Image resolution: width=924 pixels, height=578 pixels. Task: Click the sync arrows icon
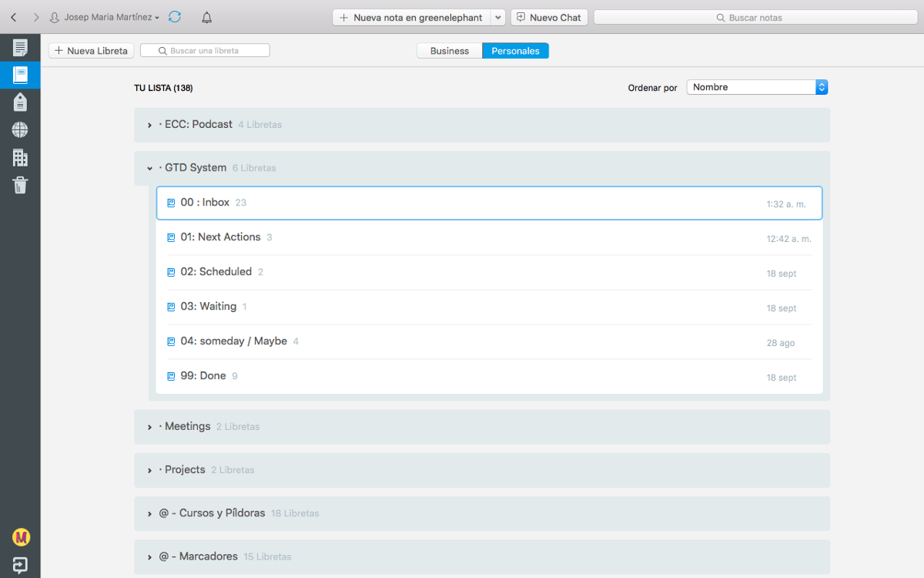[175, 17]
